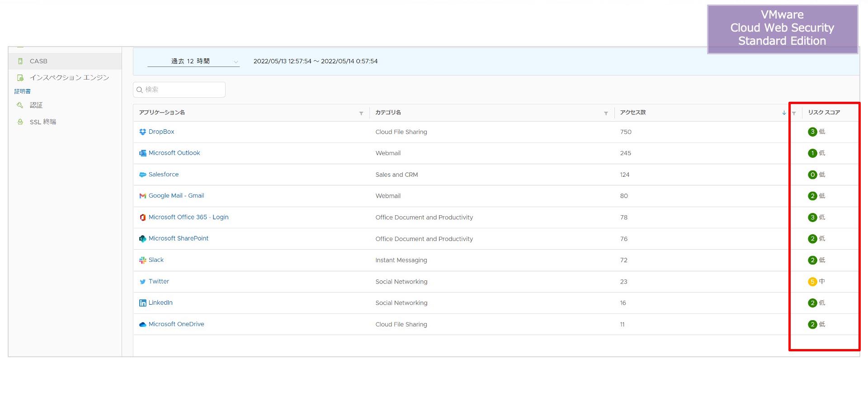868x416 pixels.
Task: Click the SSL 終端 lock icon
Action: pos(20,121)
